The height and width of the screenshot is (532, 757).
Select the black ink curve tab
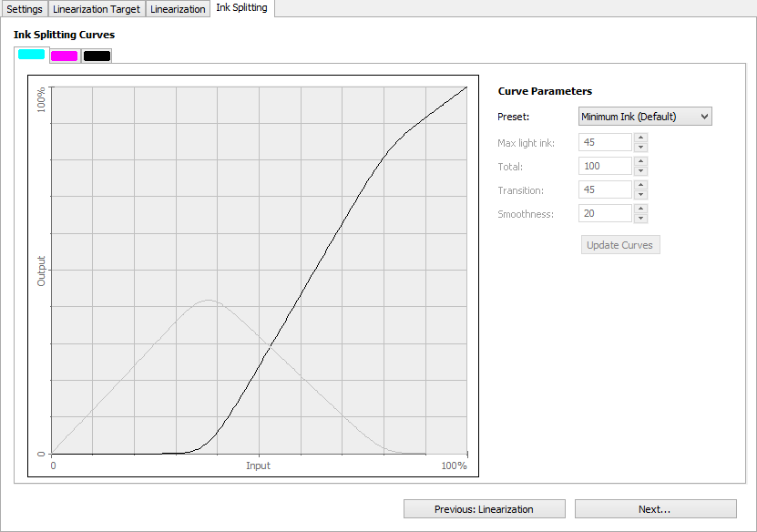click(97, 56)
